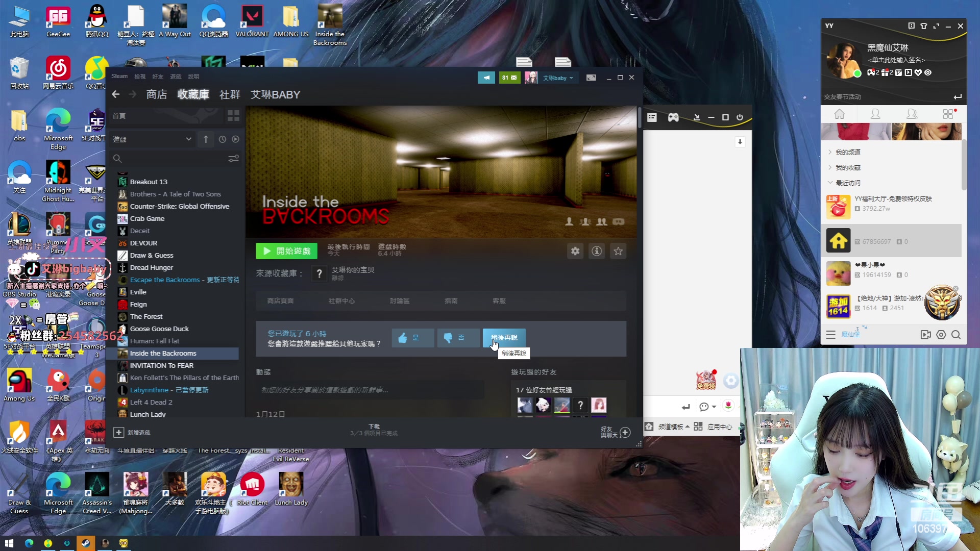Add Inside the Backrooms to favorites star
This screenshot has width=980, height=551.
618,251
